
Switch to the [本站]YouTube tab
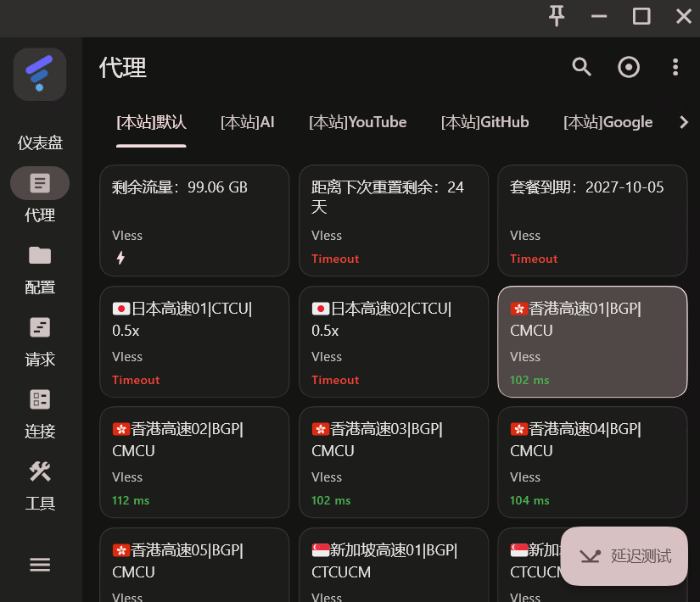coord(357,122)
